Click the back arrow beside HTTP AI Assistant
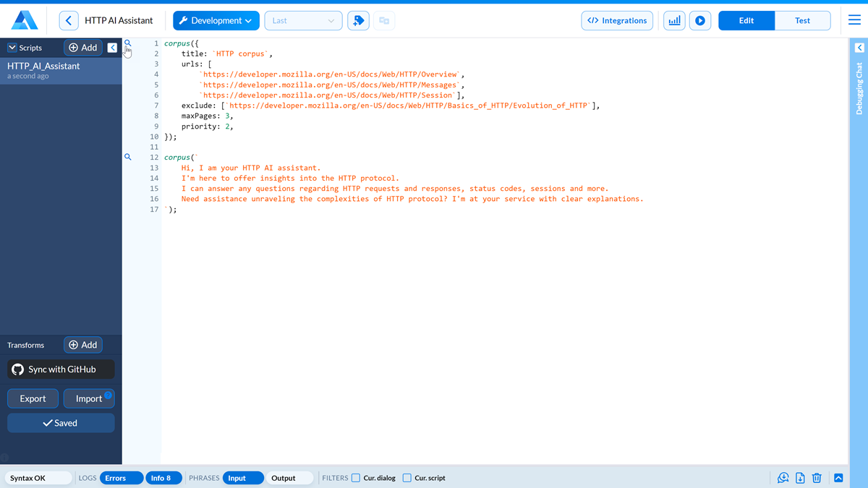 [x=69, y=20]
